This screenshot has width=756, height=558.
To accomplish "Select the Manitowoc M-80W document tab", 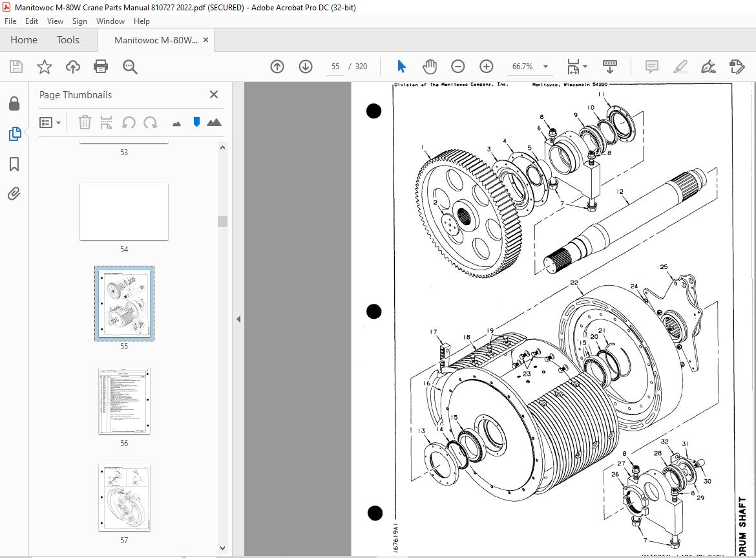I will (156, 40).
